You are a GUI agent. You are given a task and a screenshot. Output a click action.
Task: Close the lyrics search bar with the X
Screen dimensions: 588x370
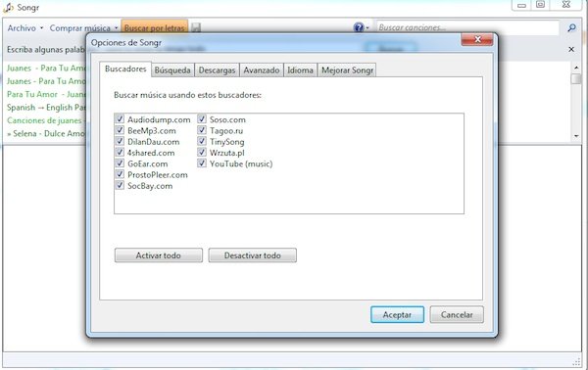point(571,49)
